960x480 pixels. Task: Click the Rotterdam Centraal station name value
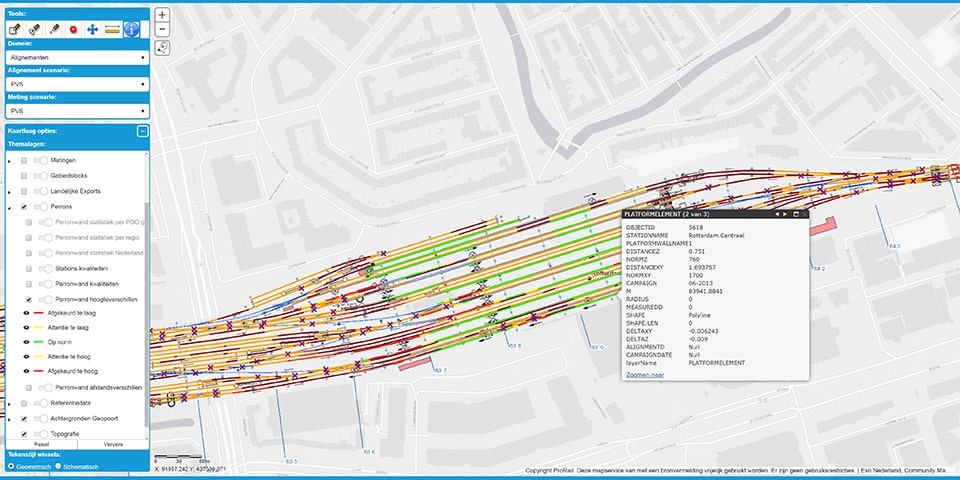point(716,236)
